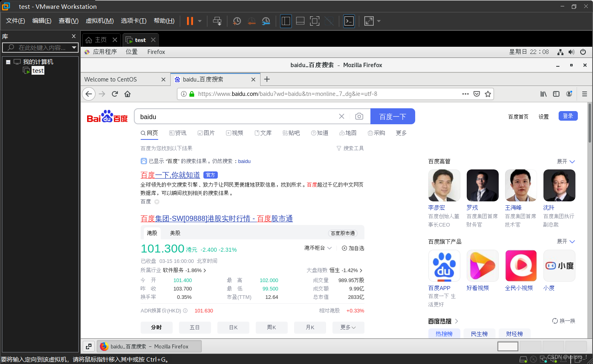Open the GNOME 位置 menu

pos(131,52)
